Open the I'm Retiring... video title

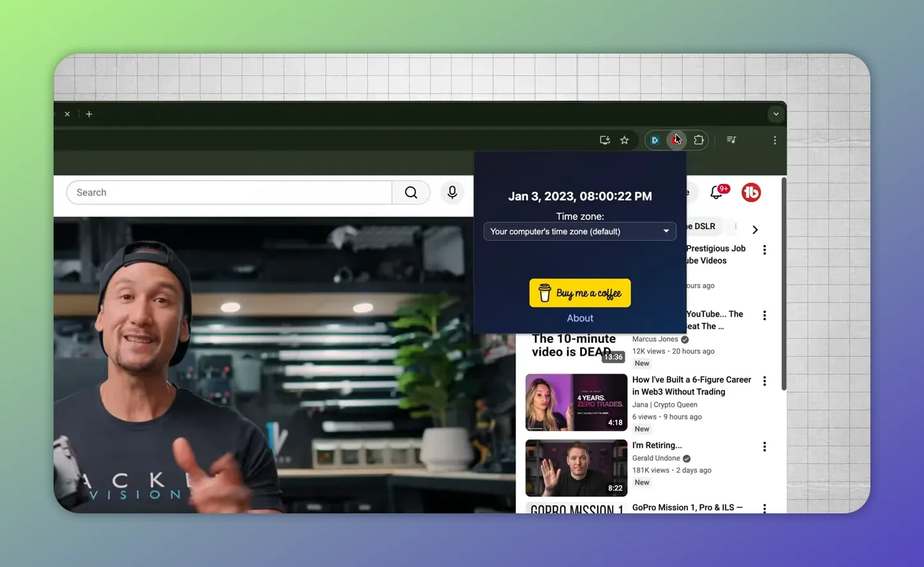657,445
